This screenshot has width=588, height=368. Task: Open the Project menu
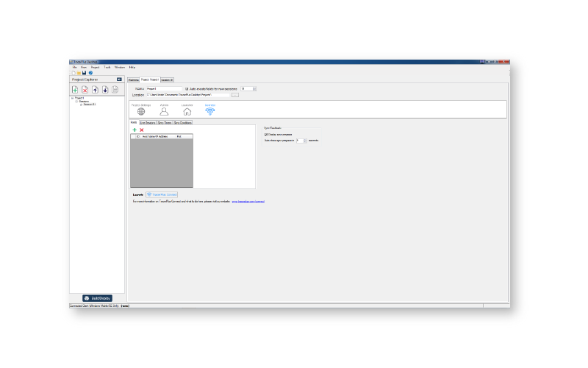click(96, 67)
